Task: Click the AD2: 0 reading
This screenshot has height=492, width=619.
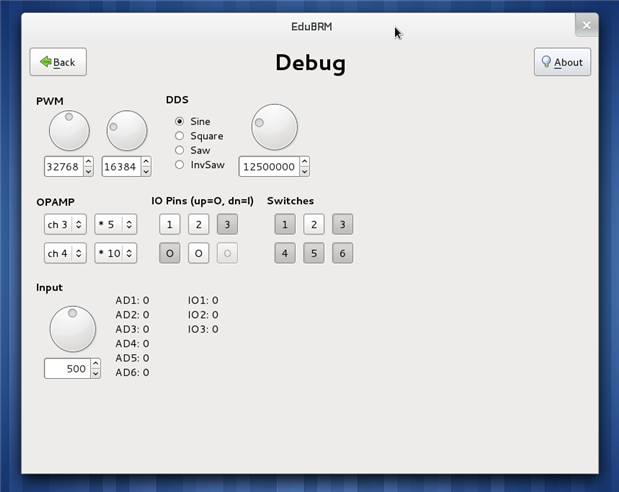Action: 132,315
